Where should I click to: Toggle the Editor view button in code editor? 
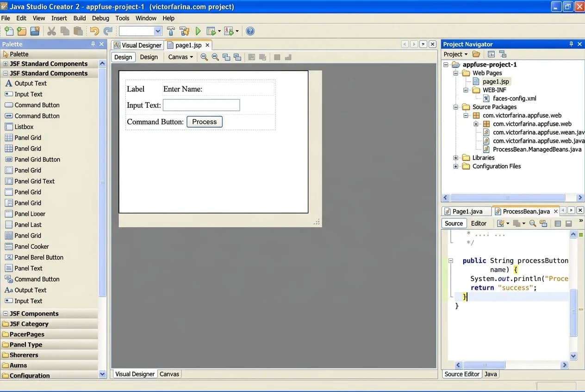click(479, 223)
